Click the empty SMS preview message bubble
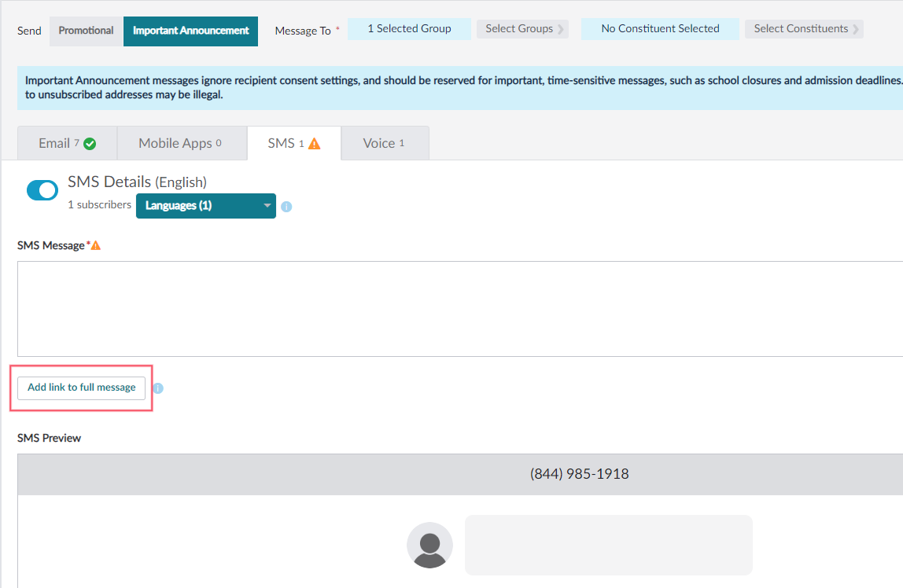903x588 pixels. click(608, 545)
